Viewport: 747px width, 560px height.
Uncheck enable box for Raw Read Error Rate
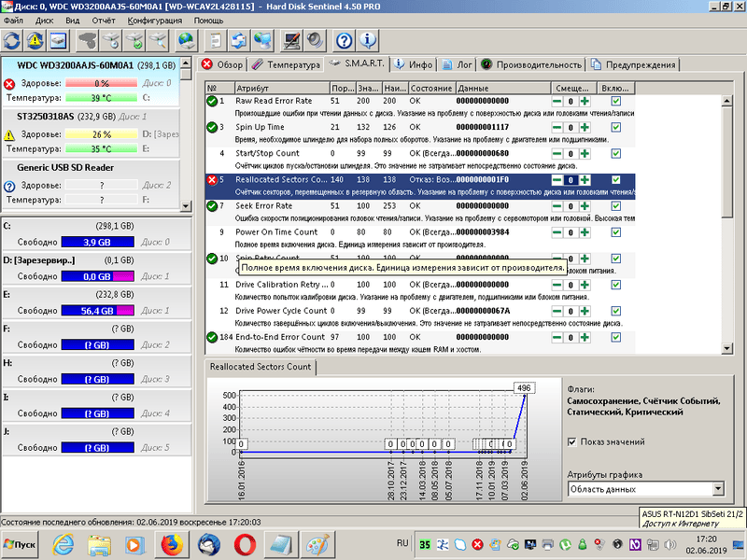coord(616,101)
